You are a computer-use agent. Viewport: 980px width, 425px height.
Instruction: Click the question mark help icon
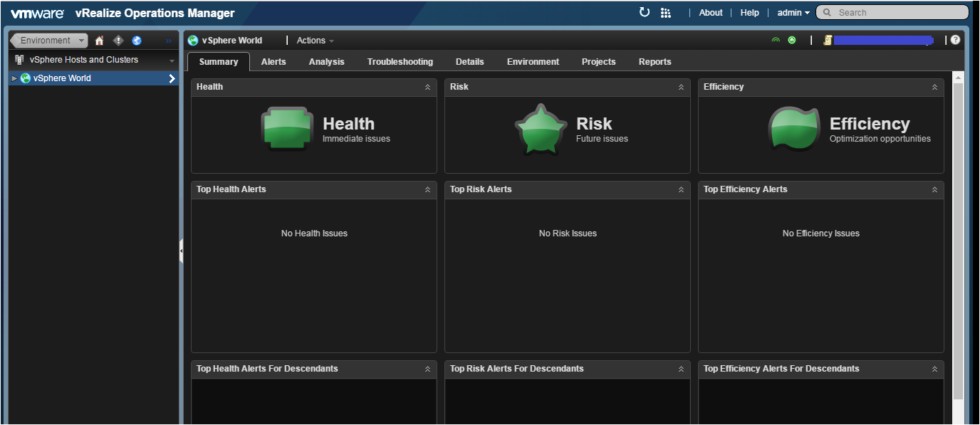coord(955,41)
